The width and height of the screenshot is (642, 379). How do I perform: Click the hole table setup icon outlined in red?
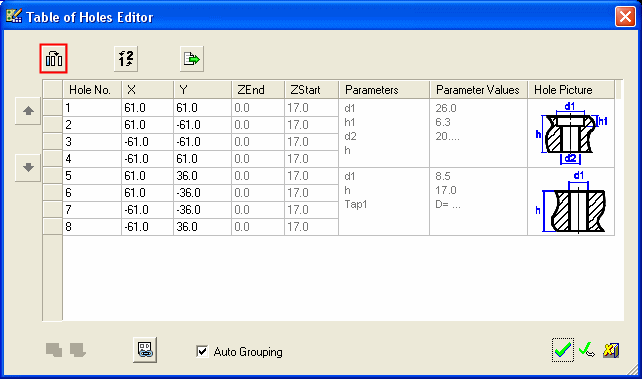(54, 59)
